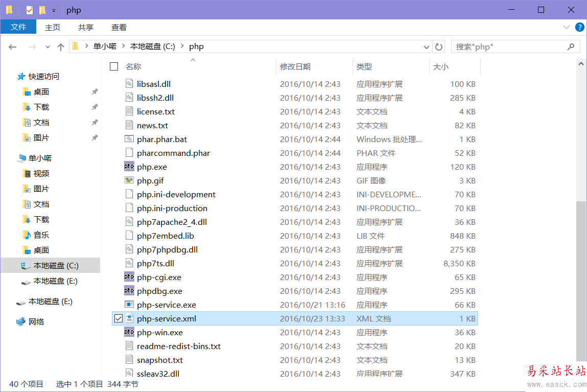Select file php.ini-production
The image size is (587, 392).
(172, 208)
